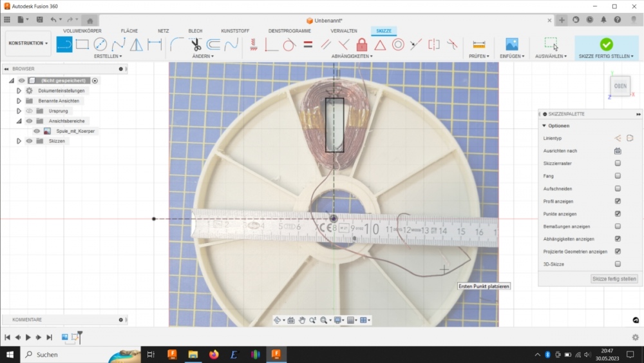
Task: Click the red padlock constraint icon
Action: [362, 44]
